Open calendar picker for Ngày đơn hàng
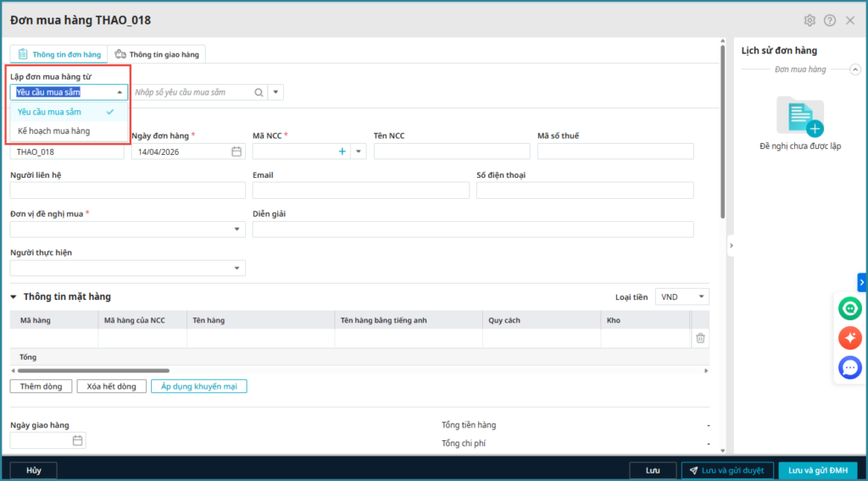The image size is (868, 481). pos(236,152)
